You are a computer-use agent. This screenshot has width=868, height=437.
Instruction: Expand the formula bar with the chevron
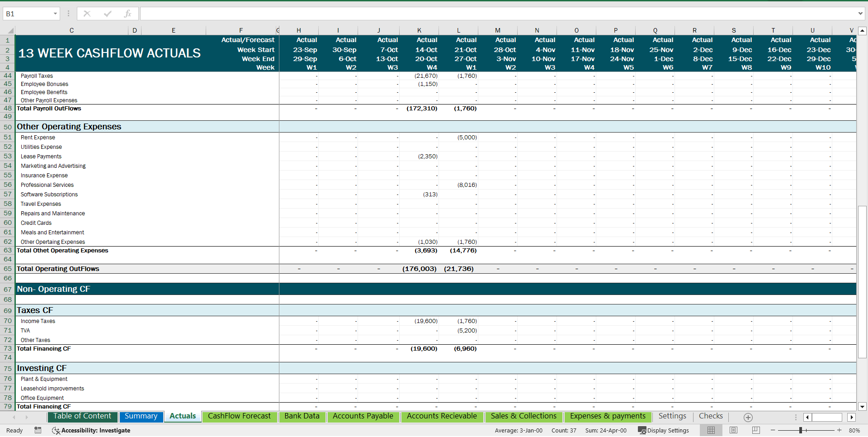point(860,14)
